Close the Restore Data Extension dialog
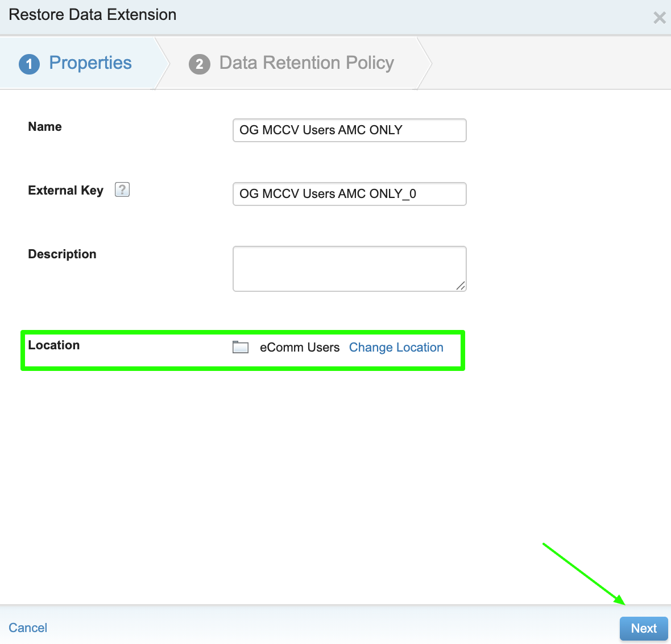671x644 pixels. pyautogui.click(x=660, y=18)
